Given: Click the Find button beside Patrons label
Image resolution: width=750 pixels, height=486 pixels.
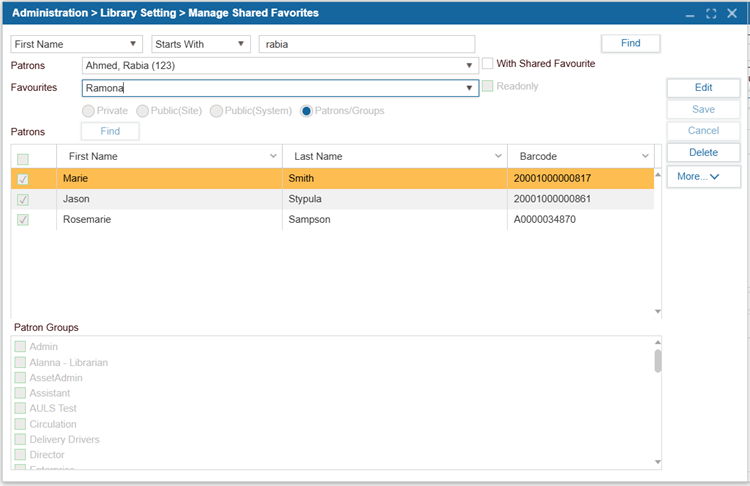Looking at the screenshot, I should [110, 131].
